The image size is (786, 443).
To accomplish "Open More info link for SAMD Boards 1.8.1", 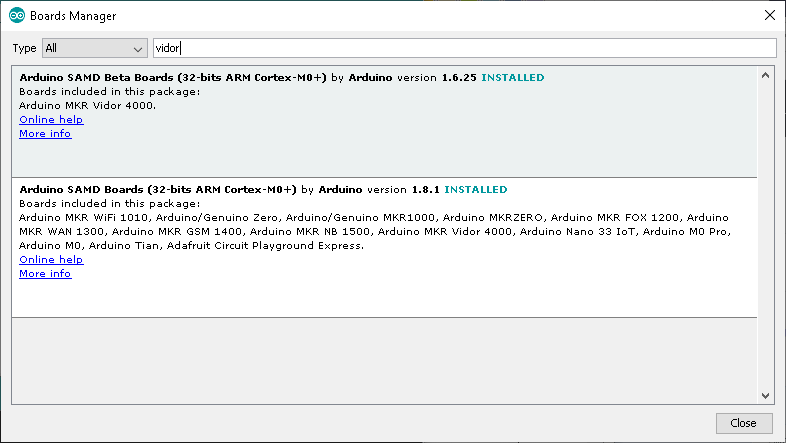I will pyautogui.click(x=45, y=274).
